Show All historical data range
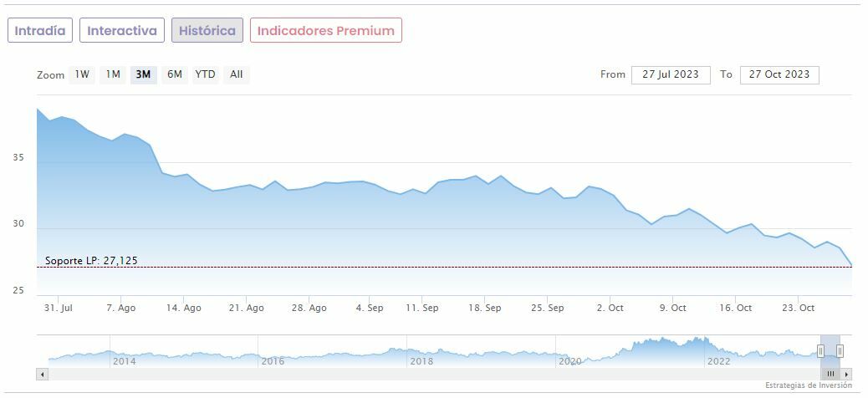Image resolution: width=868 pixels, height=398 pixels. click(x=237, y=74)
